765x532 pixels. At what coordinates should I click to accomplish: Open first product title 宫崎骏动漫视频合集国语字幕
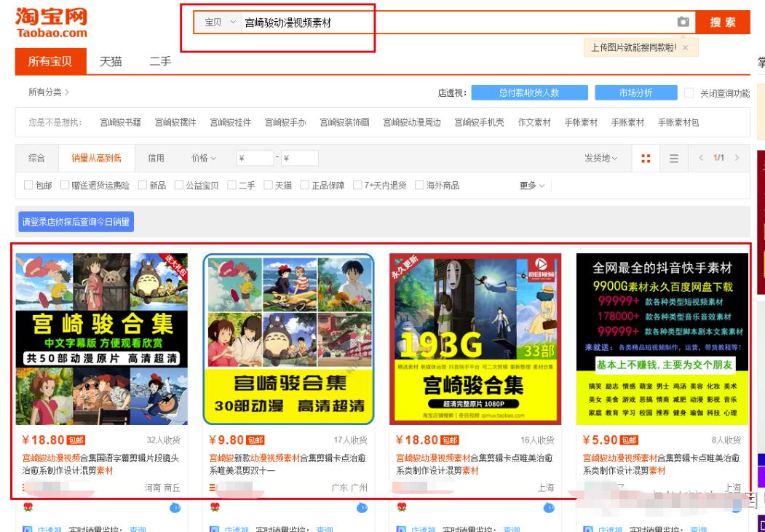(100, 464)
